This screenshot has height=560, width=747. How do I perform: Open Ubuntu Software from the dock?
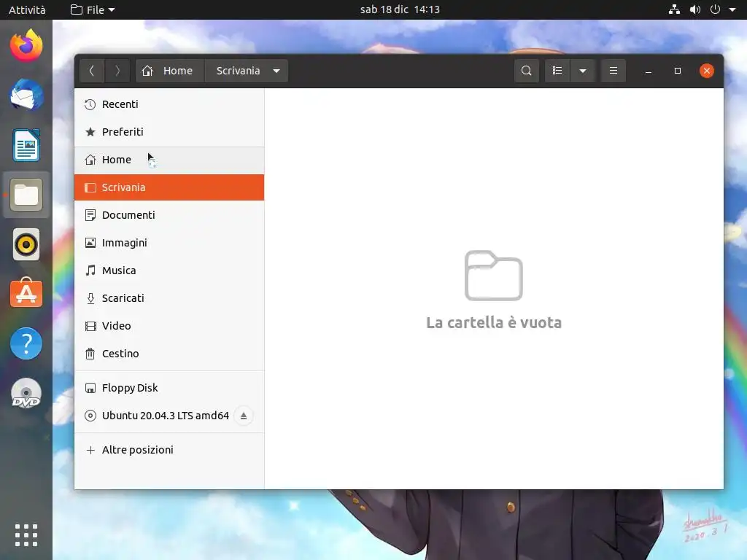[26, 293]
